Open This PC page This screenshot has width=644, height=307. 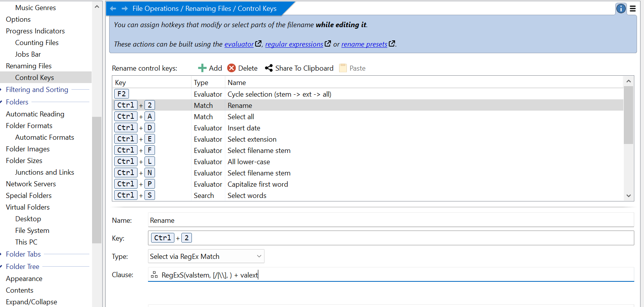(x=26, y=242)
